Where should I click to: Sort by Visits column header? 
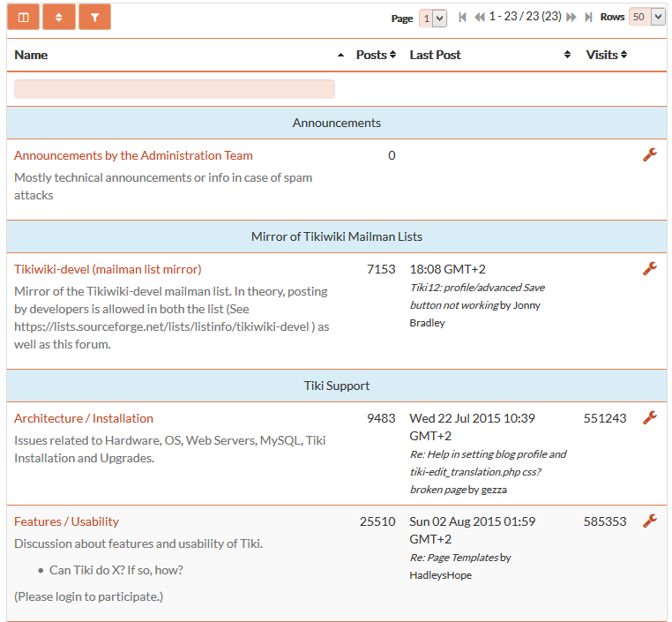coord(607,55)
